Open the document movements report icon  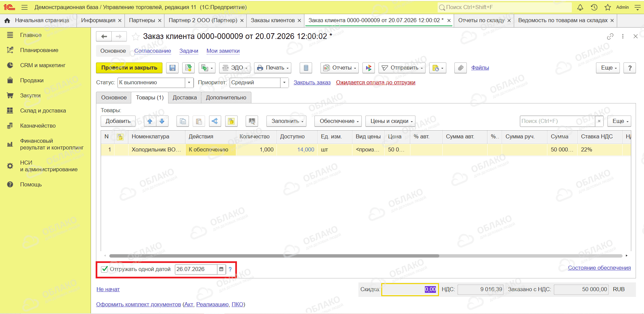click(306, 68)
